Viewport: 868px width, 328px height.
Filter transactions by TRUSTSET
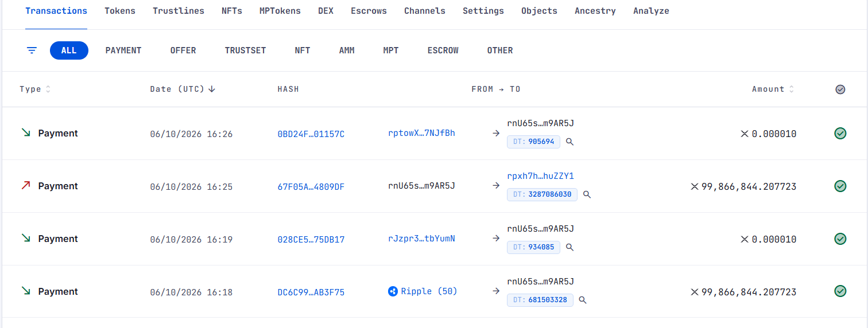(246, 50)
